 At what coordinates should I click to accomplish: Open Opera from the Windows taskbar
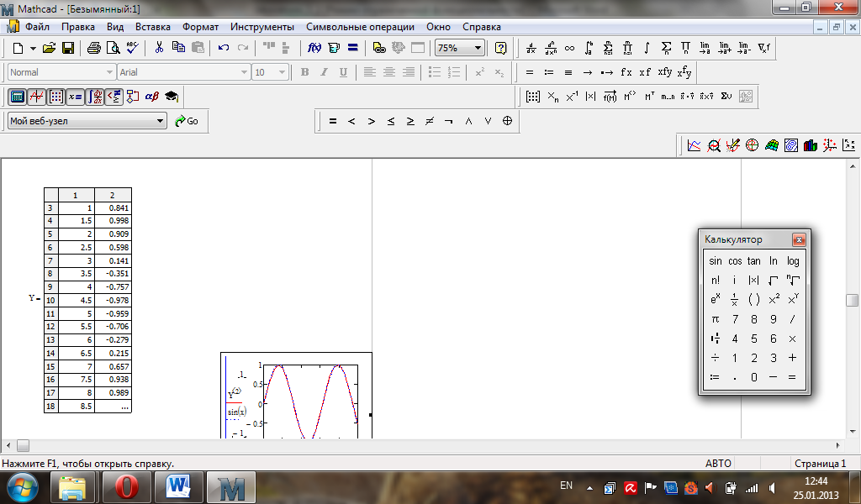point(126,487)
